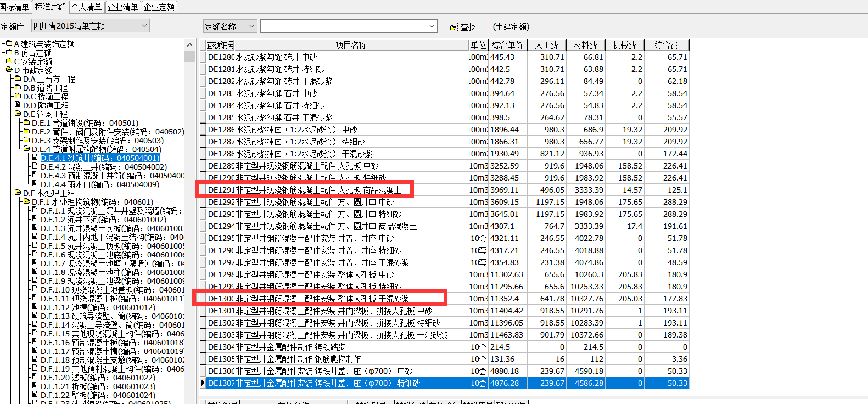Click the folder icon beside D.E.3 支架制作及安装
The width and height of the screenshot is (868, 404).
click(26, 140)
